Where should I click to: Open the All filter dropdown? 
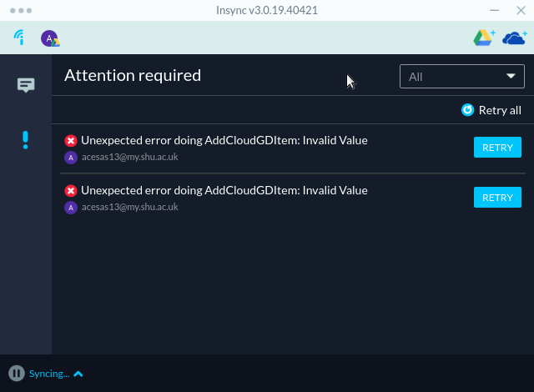[461, 76]
